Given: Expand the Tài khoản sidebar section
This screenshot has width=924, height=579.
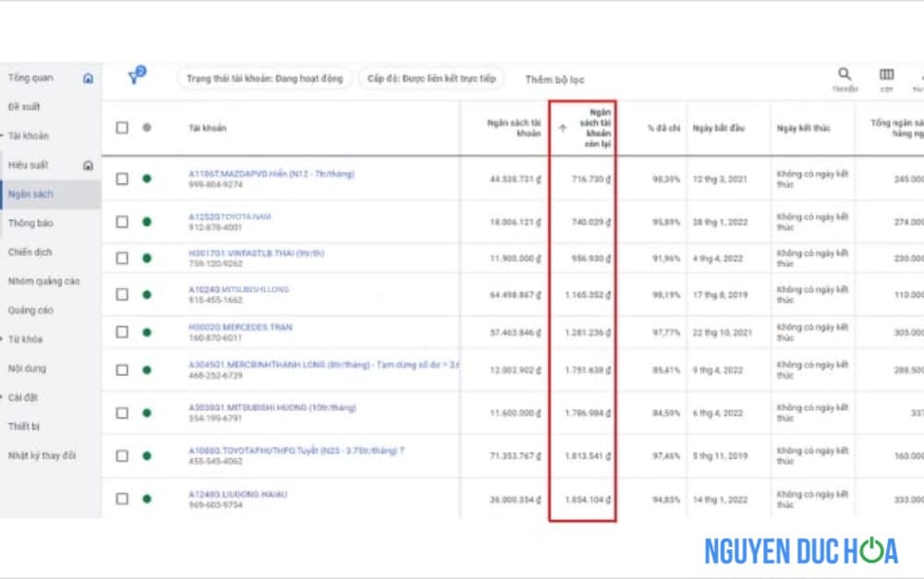Looking at the screenshot, I should click(30, 137).
